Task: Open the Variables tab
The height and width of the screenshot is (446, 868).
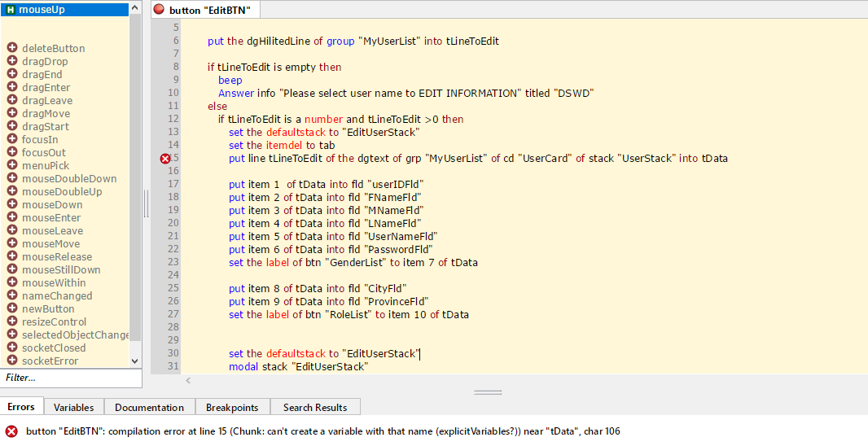Action: [x=73, y=407]
